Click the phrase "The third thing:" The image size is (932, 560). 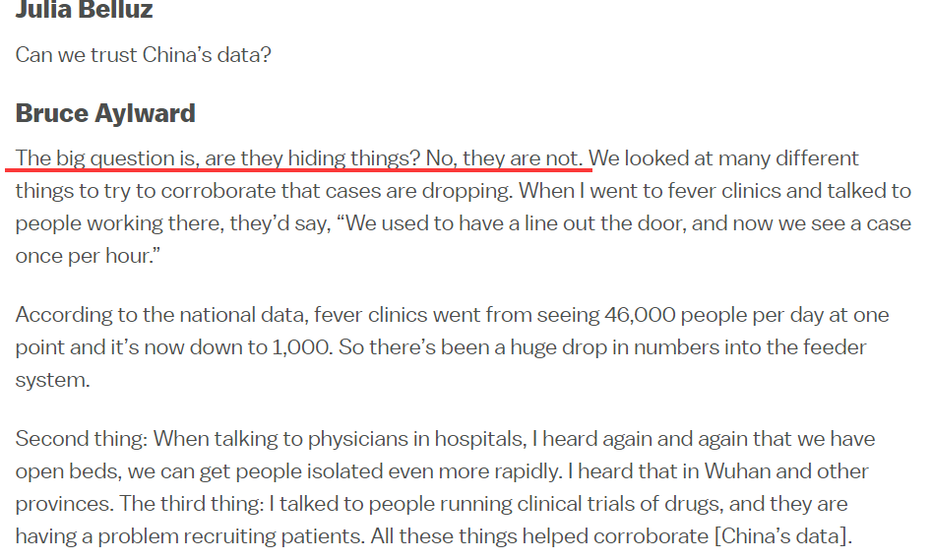(x=190, y=503)
